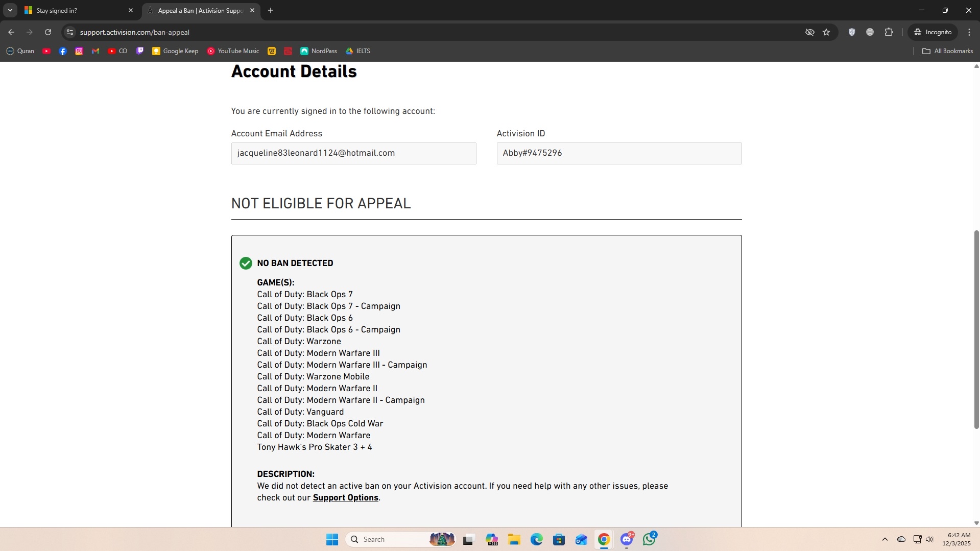980x551 pixels.
Task: Open Outlook from the taskbar
Action: click(x=581, y=539)
